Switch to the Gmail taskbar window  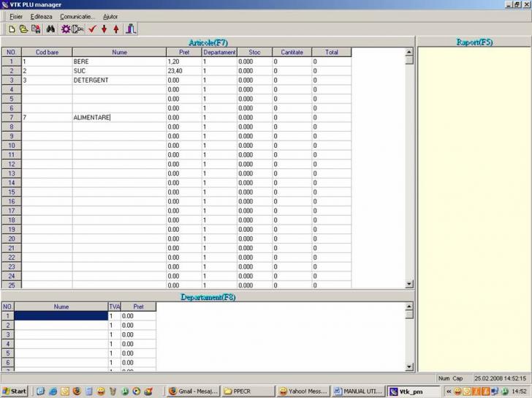[x=193, y=391]
